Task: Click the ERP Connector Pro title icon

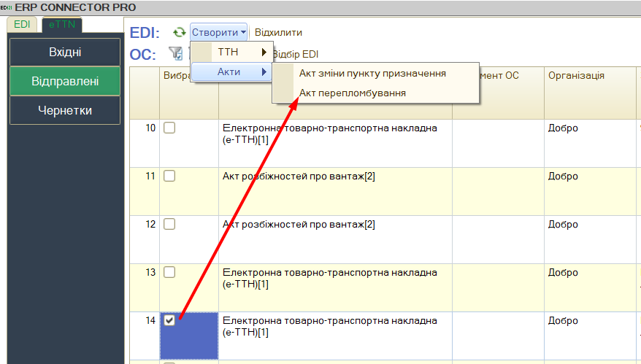Action: pos(7,7)
